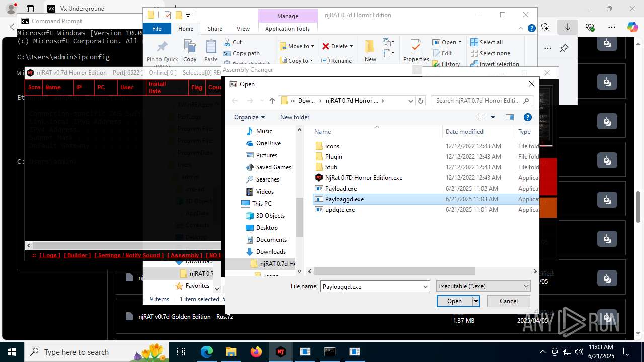Open the Application Tools ribbon tab

(x=287, y=29)
